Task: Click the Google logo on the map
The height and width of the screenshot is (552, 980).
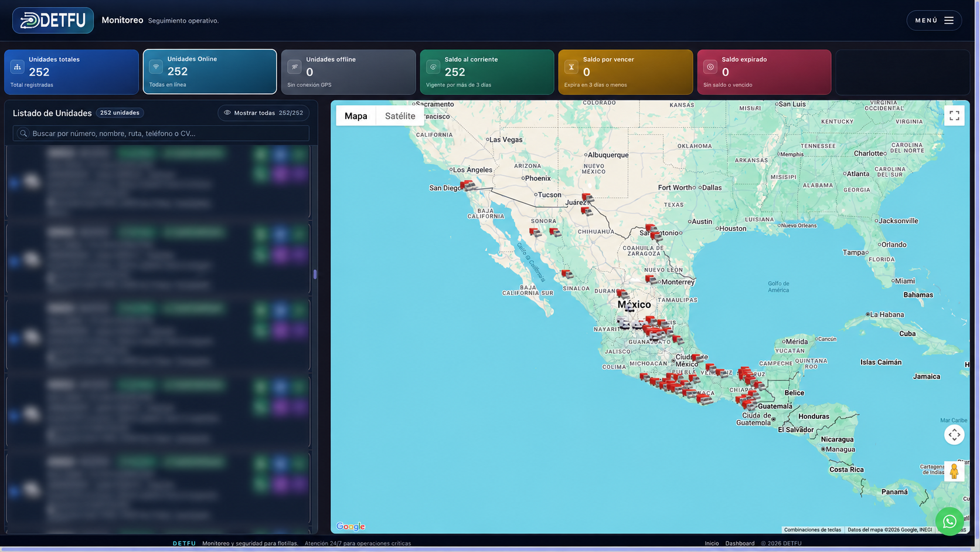Action: coord(351,526)
